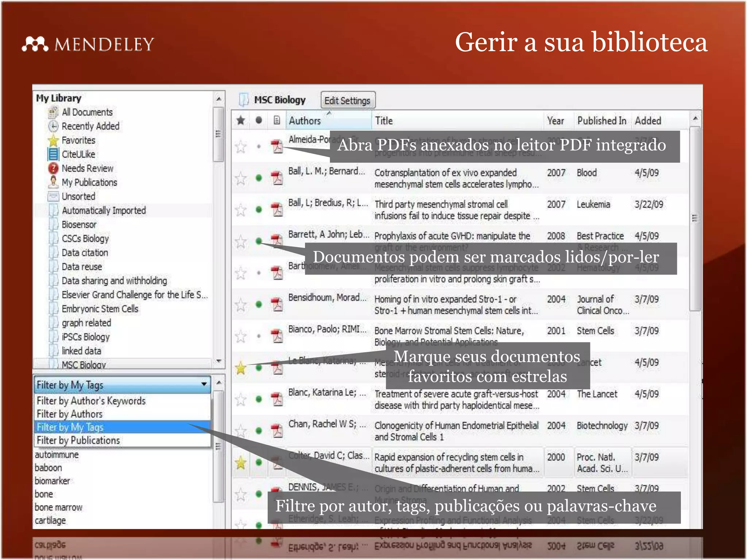Click scroll up arrow of tags list
This screenshot has height=560, width=747.
tap(219, 383)
